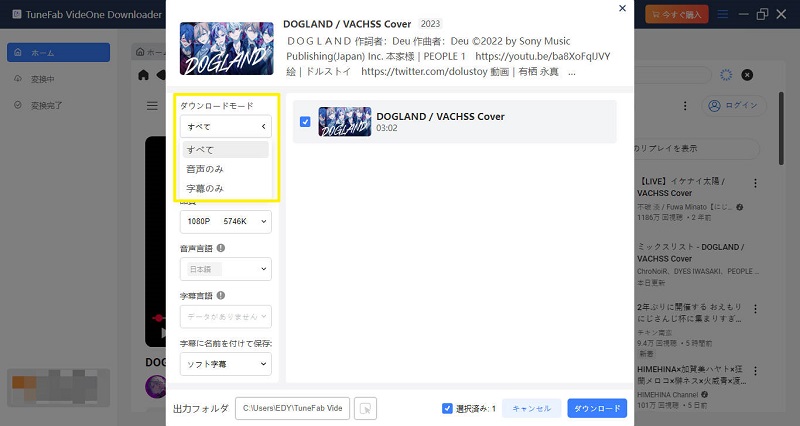Click the DOGLAND thumbnail in the list row

[345, 121]
